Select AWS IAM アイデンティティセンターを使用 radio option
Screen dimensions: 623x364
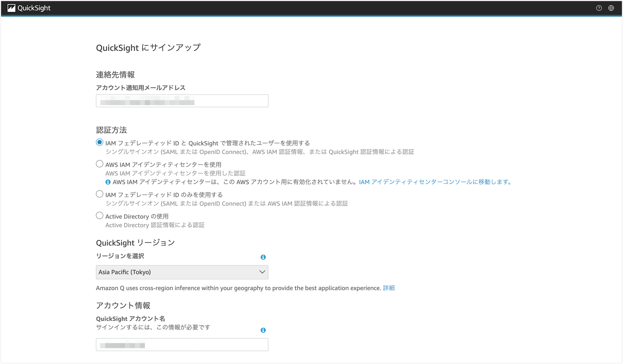click(x=99, y=164)
